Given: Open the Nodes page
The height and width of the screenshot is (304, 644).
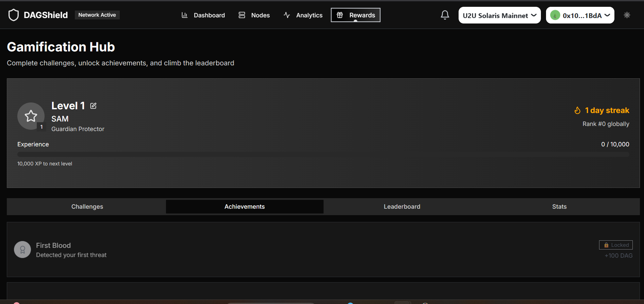Looking at the screenshot, I should point(254,15).
